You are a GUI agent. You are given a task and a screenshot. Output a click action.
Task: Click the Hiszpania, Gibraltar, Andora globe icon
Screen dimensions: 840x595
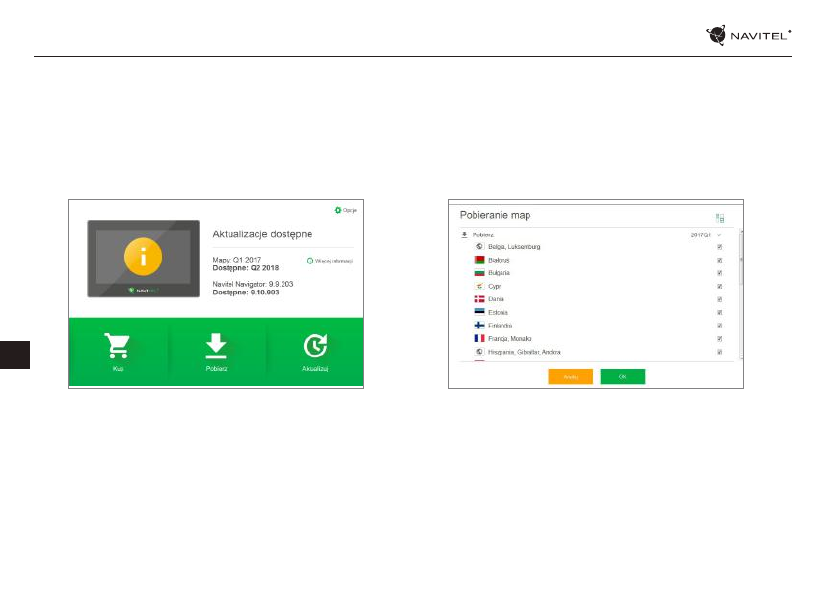479,352
